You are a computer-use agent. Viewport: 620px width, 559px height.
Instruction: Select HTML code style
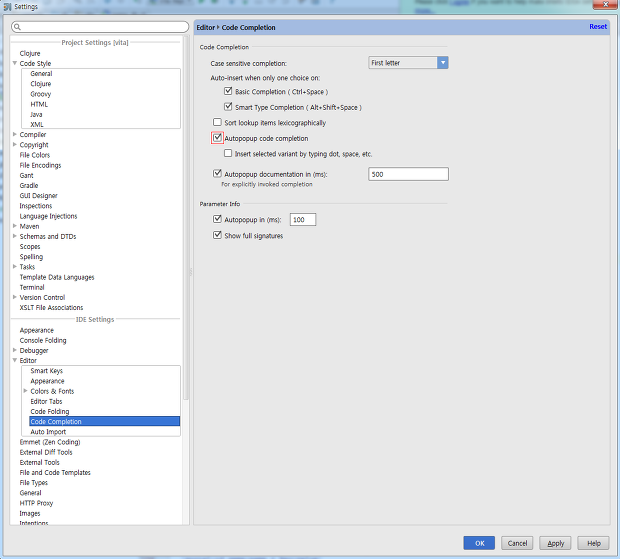[39, 104]
